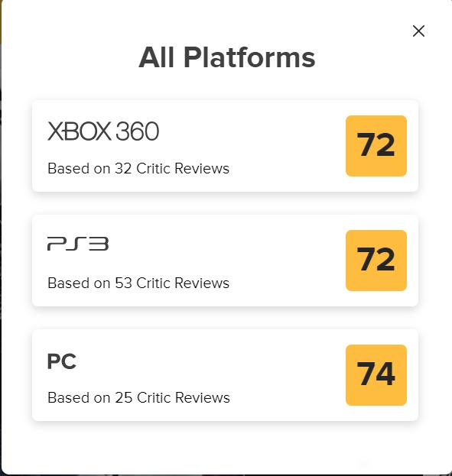The height and width of the screenshot is (476, 452).
Task: Open "Based on 32 Critic Reviews" text
Action: tap(138, 169)
